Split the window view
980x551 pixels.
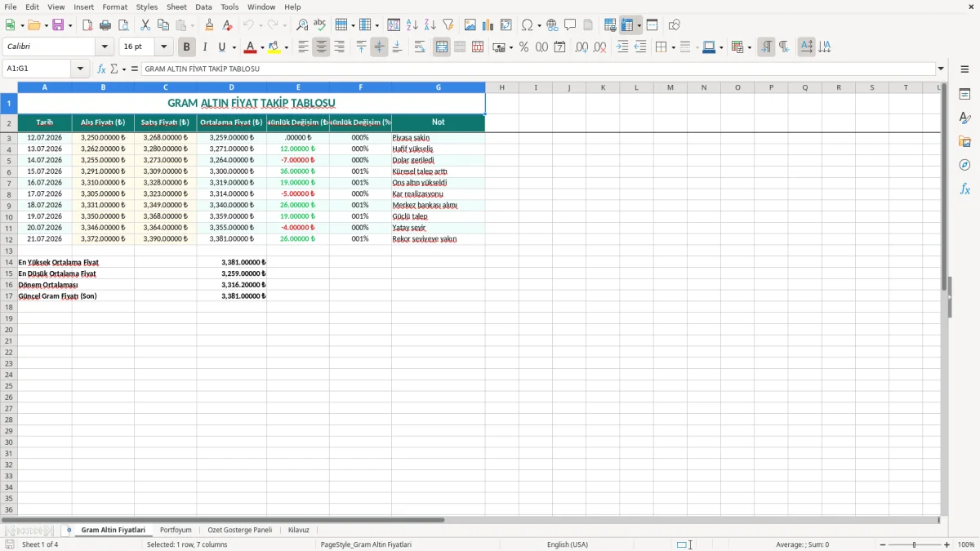(653, 25)
